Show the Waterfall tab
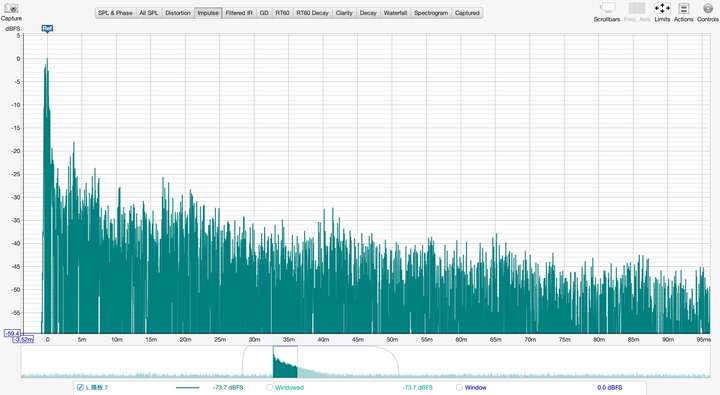720x395 pixels. coord(395,13)
